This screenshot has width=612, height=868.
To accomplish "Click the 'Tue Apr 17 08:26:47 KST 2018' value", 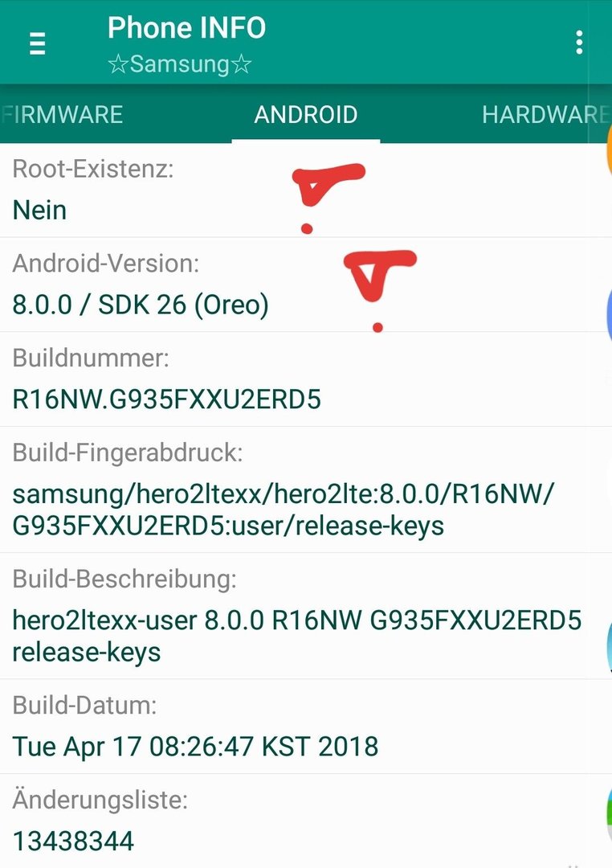I will click(x=195, y=746).
